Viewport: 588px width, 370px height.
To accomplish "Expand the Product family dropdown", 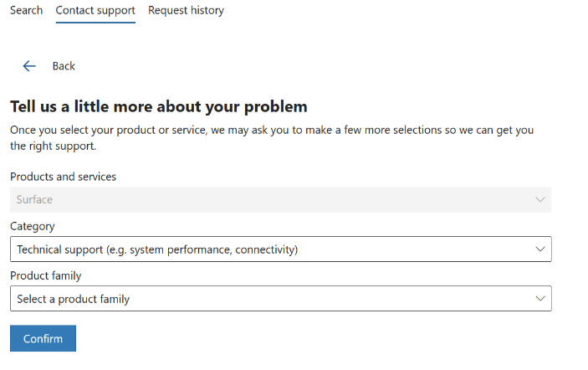I will [x=280, y=298].
